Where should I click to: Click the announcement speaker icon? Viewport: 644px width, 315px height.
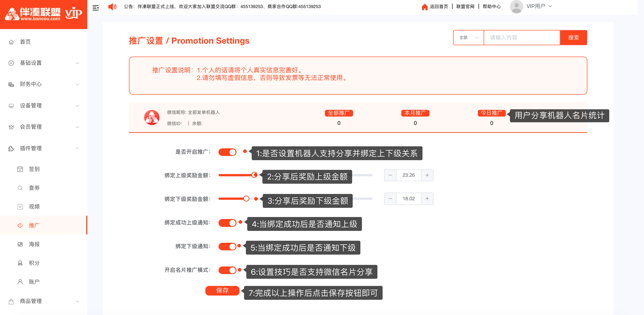coord(112,7)
